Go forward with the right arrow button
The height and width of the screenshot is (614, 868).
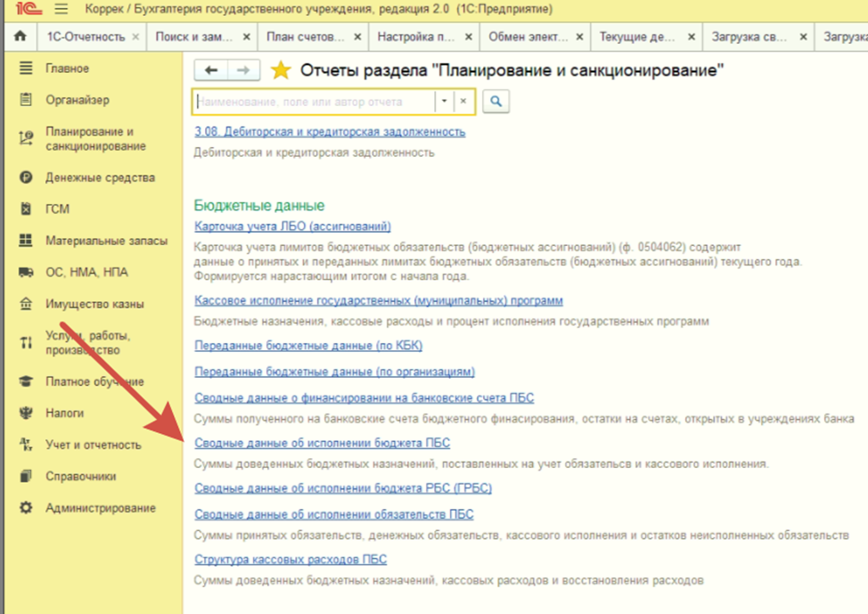tap(243, 70)
